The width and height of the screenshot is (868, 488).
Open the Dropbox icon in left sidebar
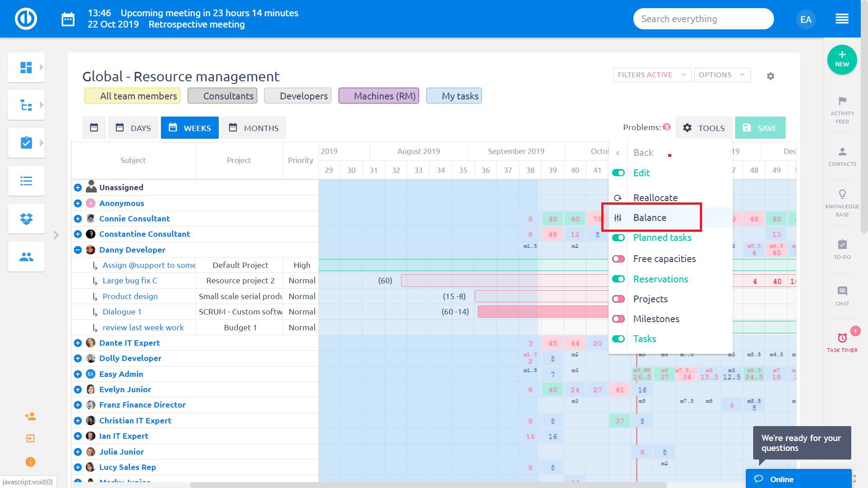[x=26, y=219]
